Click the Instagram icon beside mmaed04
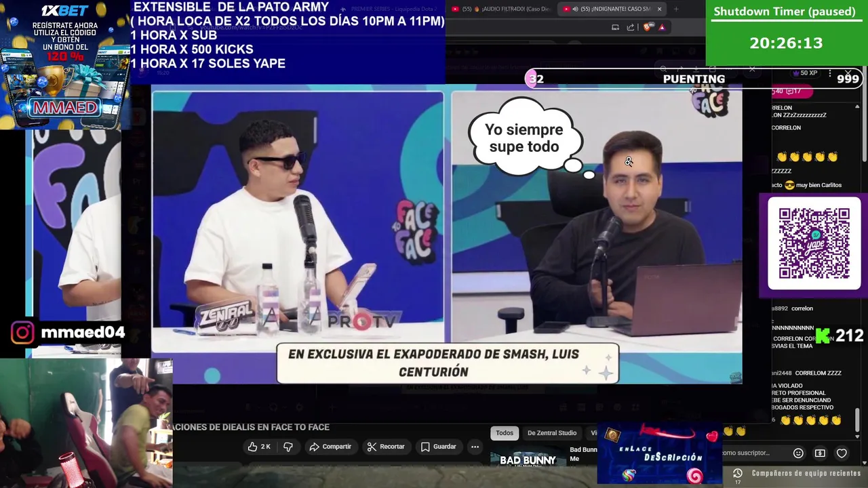Screen dimensions: 868x488 [x=22, y=332]
